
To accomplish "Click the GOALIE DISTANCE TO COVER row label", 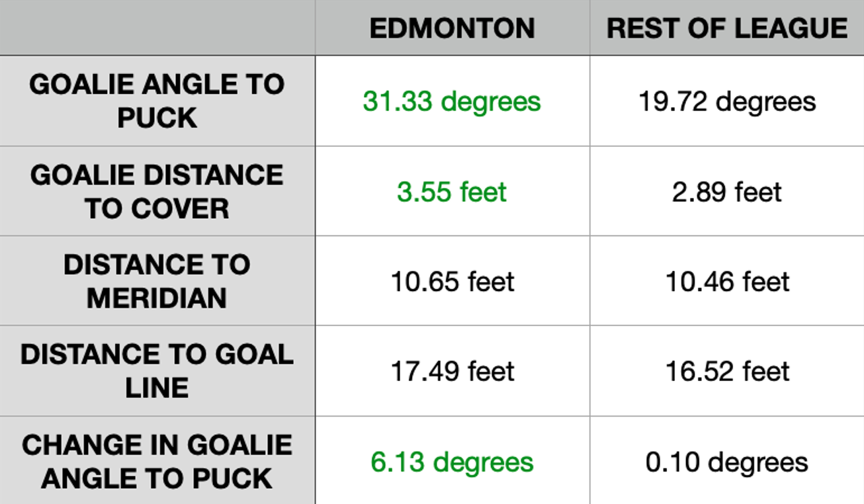I will (x=157, y=191).
